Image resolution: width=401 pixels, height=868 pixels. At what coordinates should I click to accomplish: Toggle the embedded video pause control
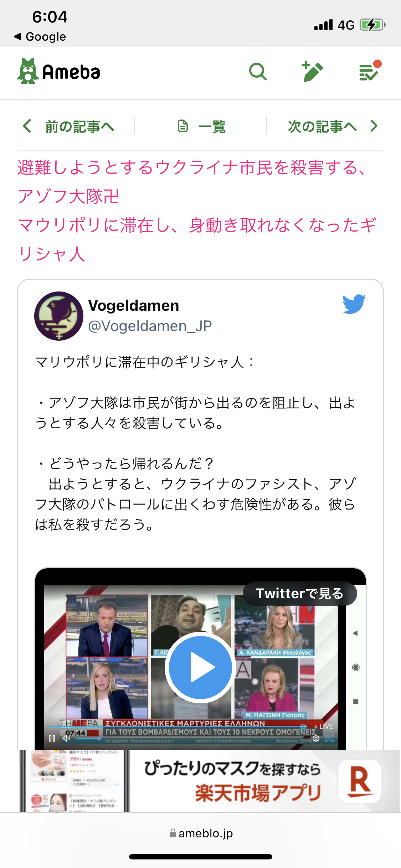click(52, 738)
